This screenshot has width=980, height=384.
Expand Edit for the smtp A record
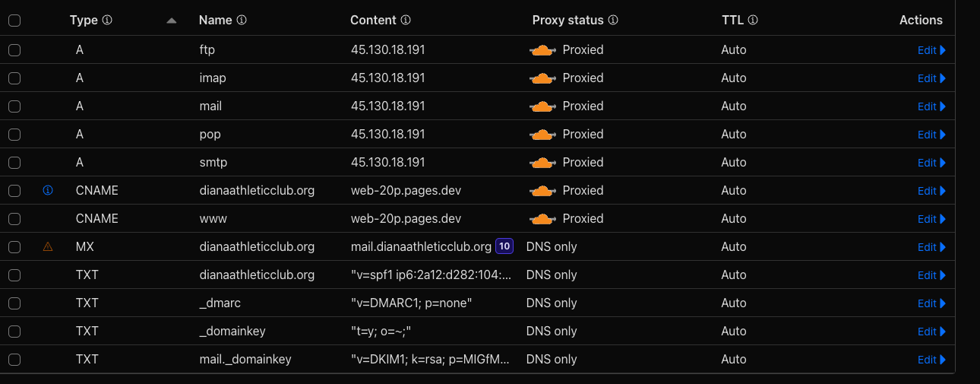click(x=931, y=163)
